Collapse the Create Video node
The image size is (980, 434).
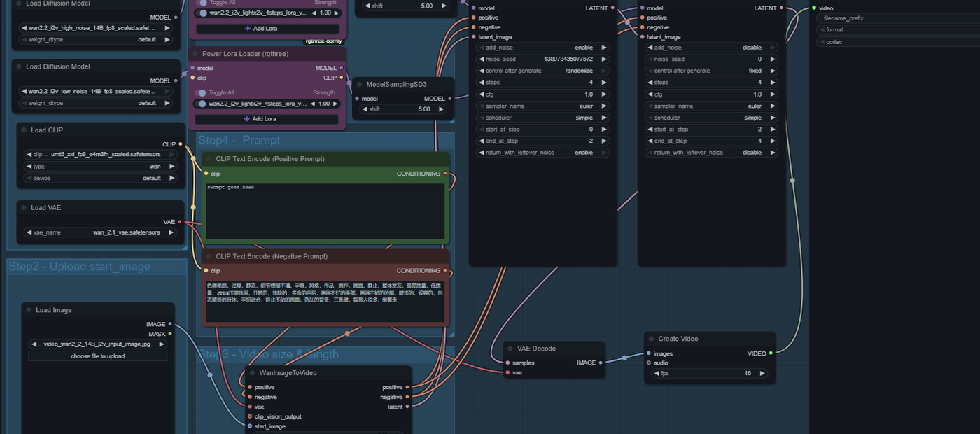(650, 339)
